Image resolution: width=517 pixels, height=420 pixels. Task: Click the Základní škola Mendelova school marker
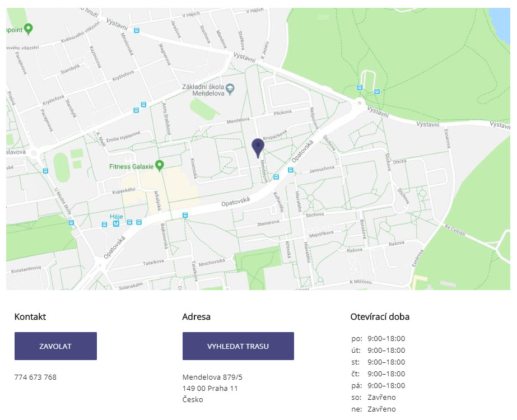[x=230, y=88]
